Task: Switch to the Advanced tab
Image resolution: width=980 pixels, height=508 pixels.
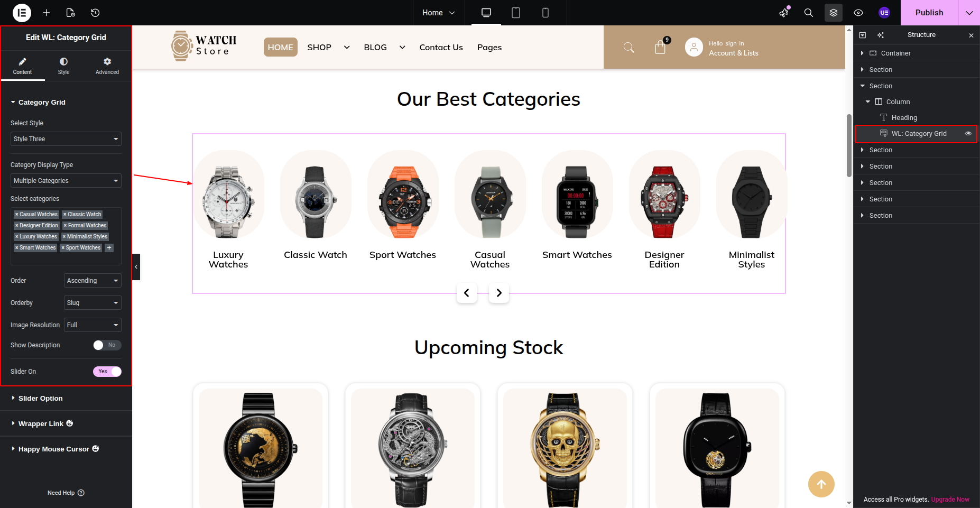Action: (x=107, y=66)
